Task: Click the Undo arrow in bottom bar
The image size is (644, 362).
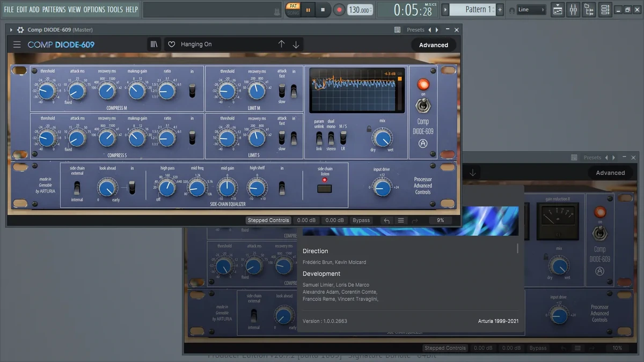Action: pyautogui.click(x=386, y=220)
